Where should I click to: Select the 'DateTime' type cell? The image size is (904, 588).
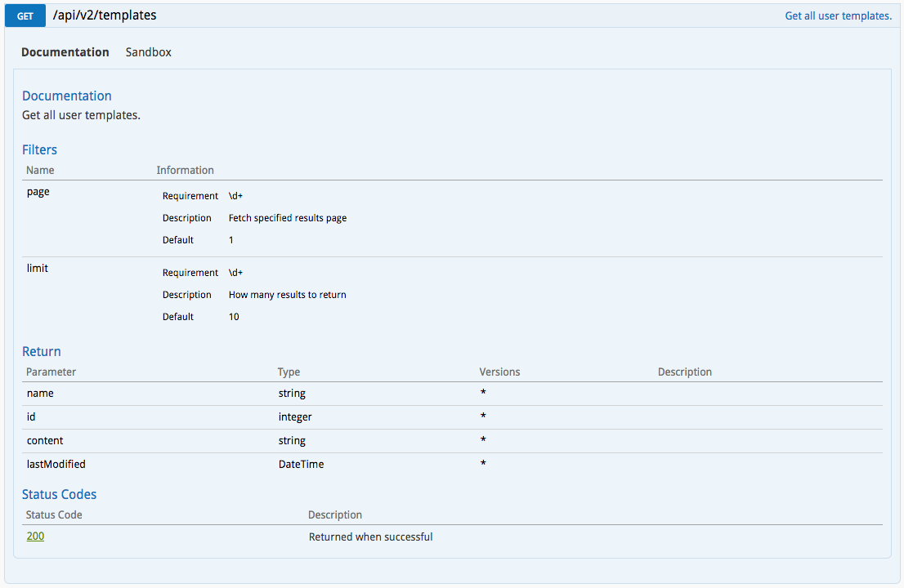coord(301,464)
